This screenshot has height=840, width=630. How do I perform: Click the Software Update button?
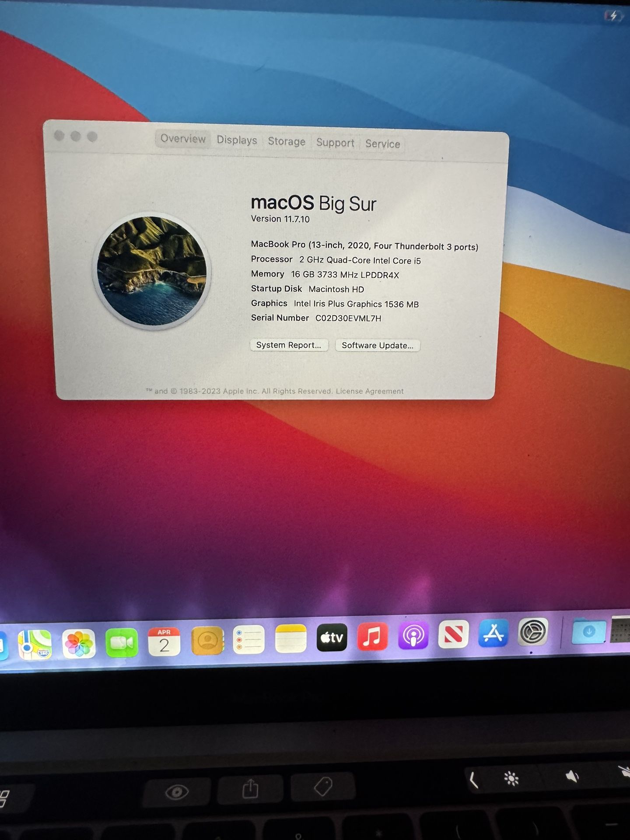point(378,346)
